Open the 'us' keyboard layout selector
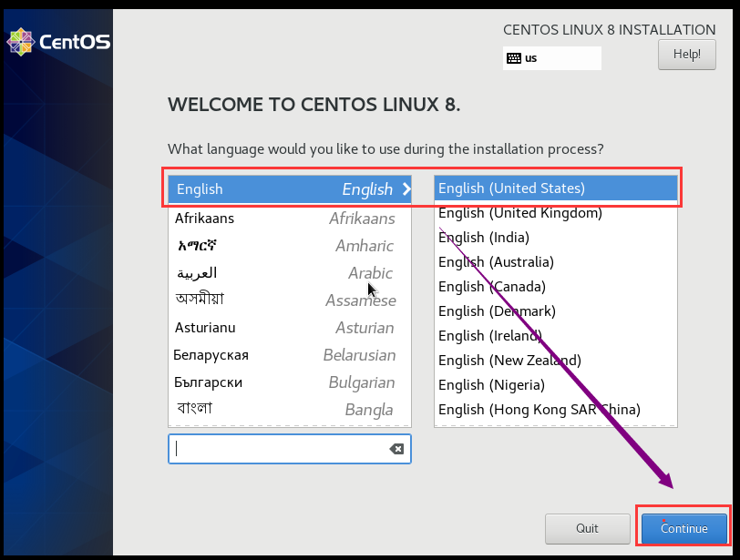 click(551, 58)
